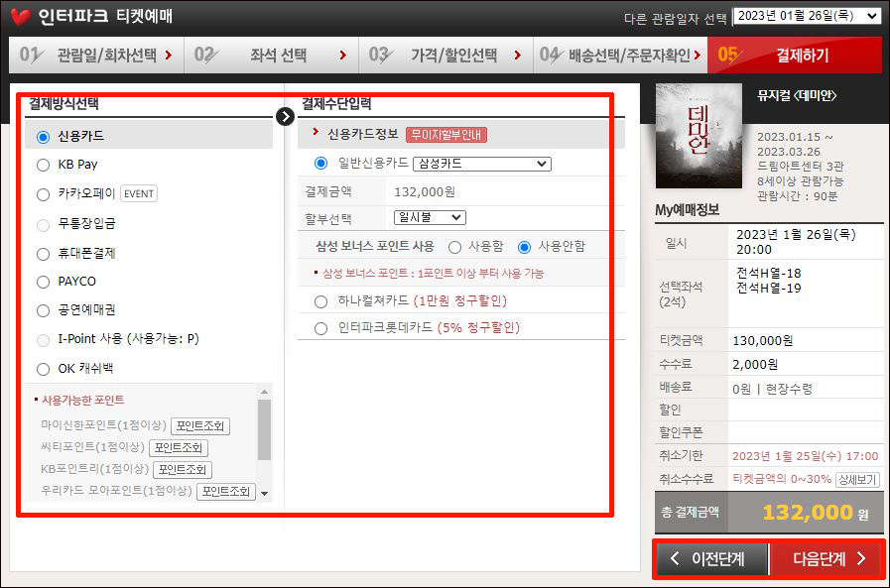Click the payment amount 132,000원 value

tap(425, 192)
